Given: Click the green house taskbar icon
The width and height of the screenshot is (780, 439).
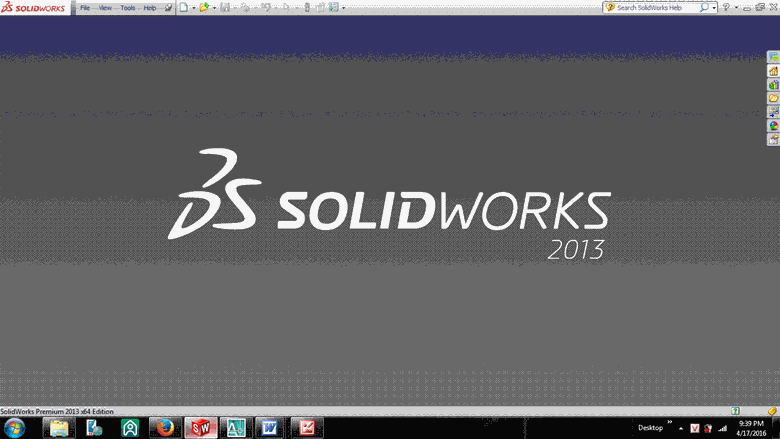Looking at the screenshot, I should click(x=130, y=428).
